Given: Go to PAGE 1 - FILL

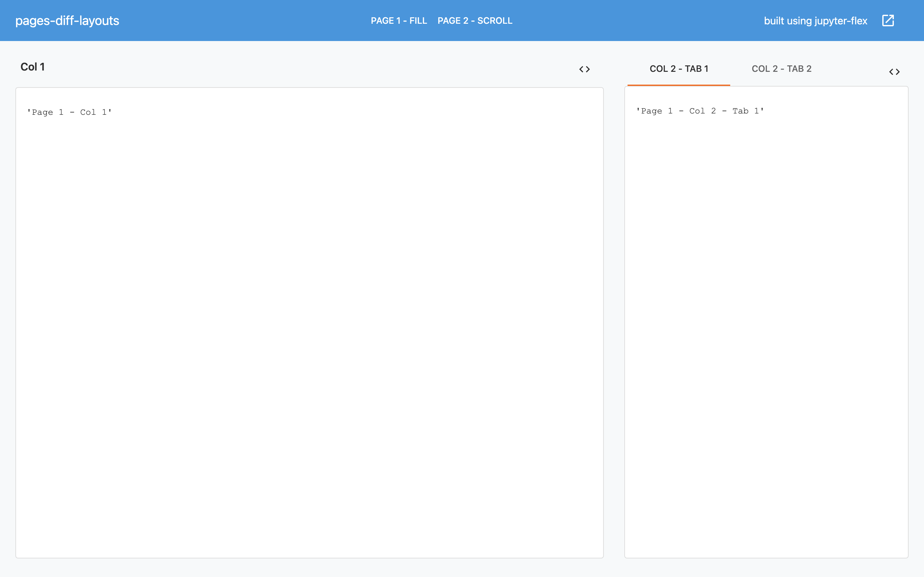Looking at the screenshot, I should pos(398,21).
